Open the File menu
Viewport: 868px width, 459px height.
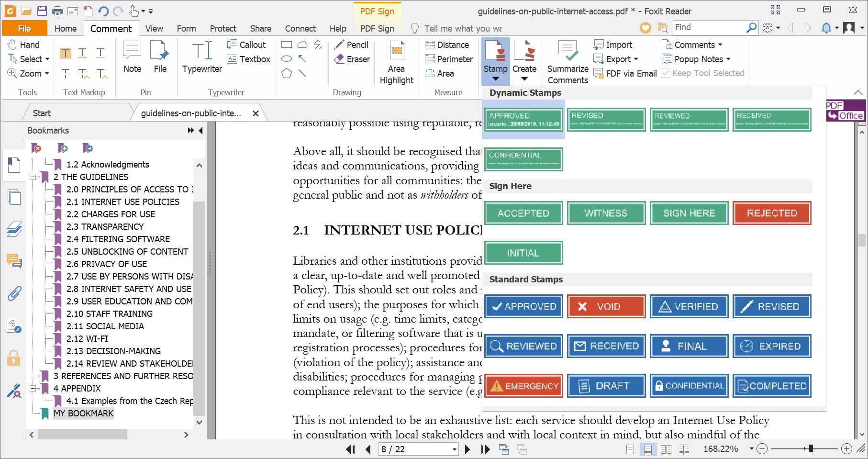coord(24,28)
